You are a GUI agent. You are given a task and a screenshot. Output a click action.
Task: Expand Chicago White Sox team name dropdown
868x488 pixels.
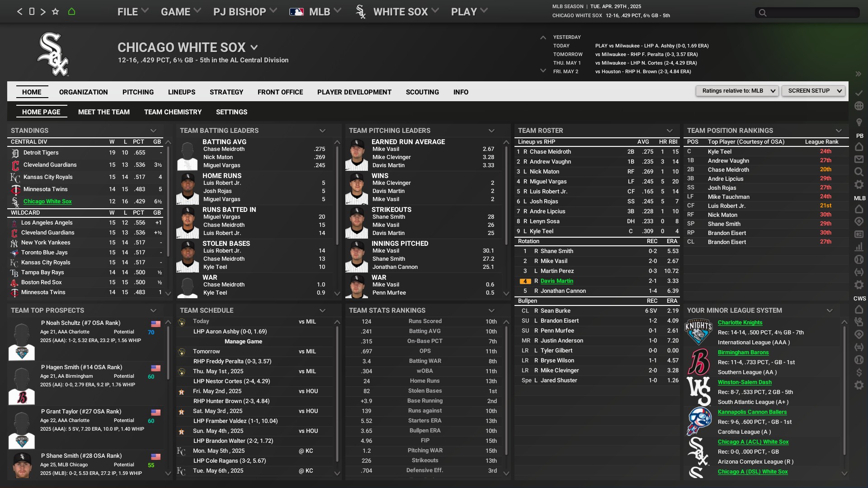[x=254, y=47]
